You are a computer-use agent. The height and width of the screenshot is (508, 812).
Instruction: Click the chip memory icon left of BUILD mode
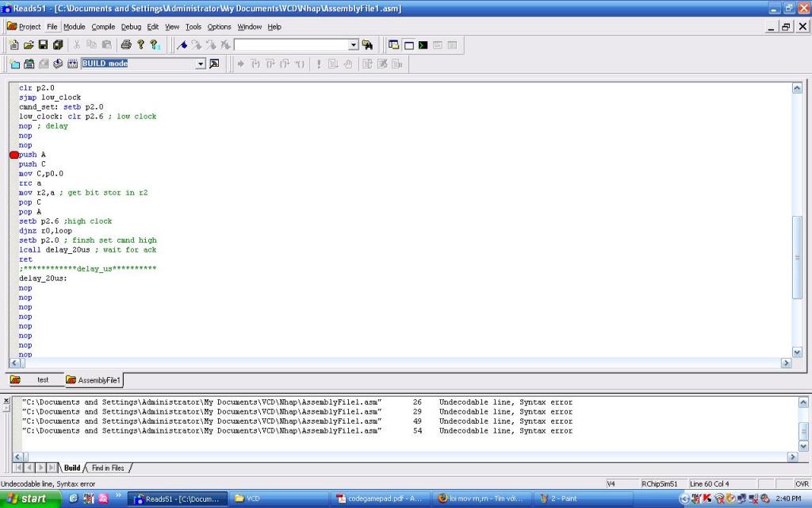tap(72, 63)
